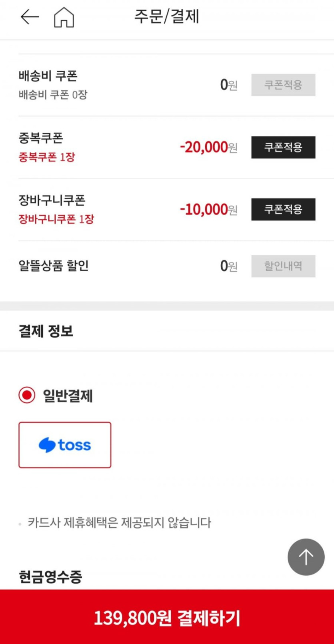Screen dimensions: 334x644
Task: Select the 일반결제 radio button
Action: point(27,396)
